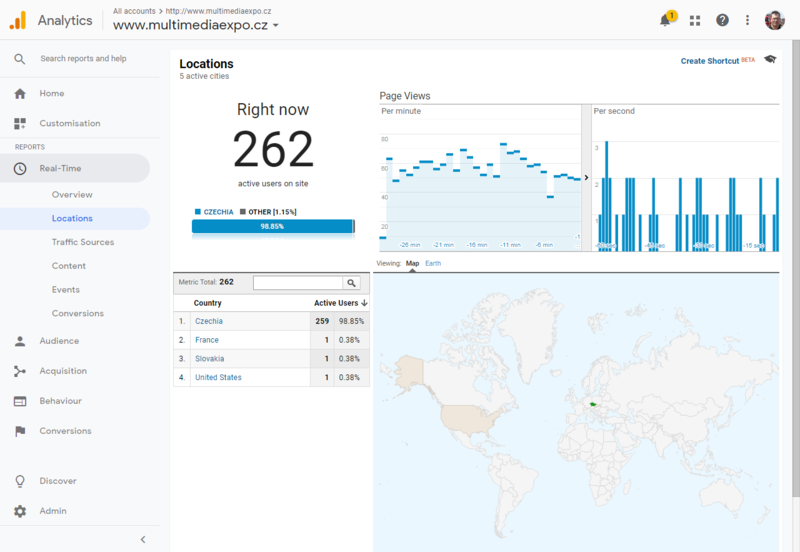
Task: Open Conversions under Real-Time
Action: [x=78, y=313]
